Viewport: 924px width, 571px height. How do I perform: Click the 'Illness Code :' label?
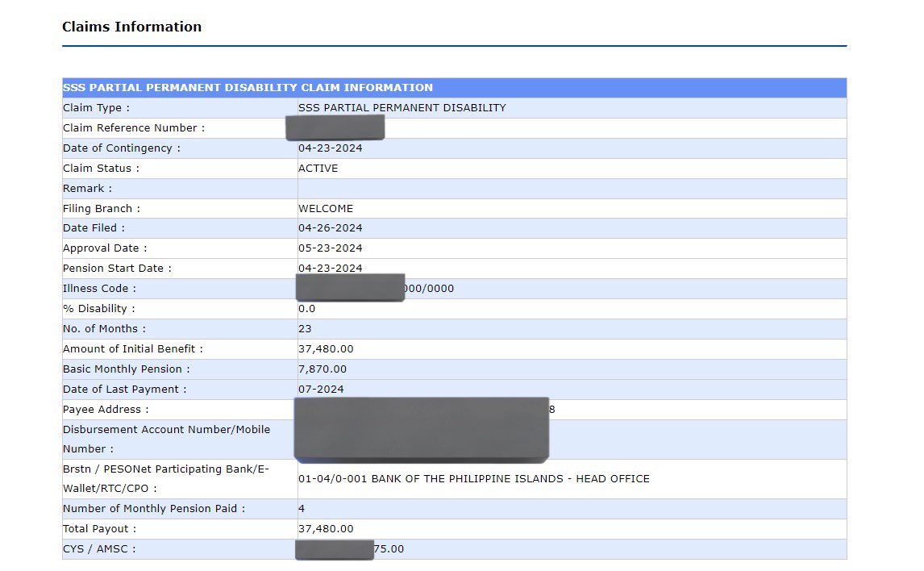click(100, 288)
